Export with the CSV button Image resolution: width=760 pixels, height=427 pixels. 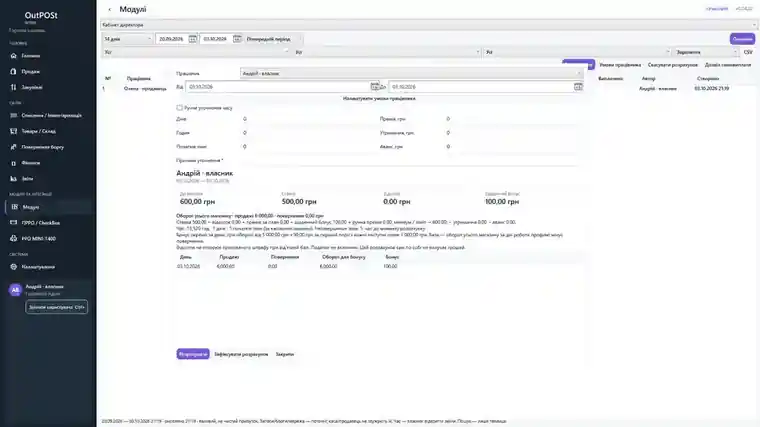point(748,52)
